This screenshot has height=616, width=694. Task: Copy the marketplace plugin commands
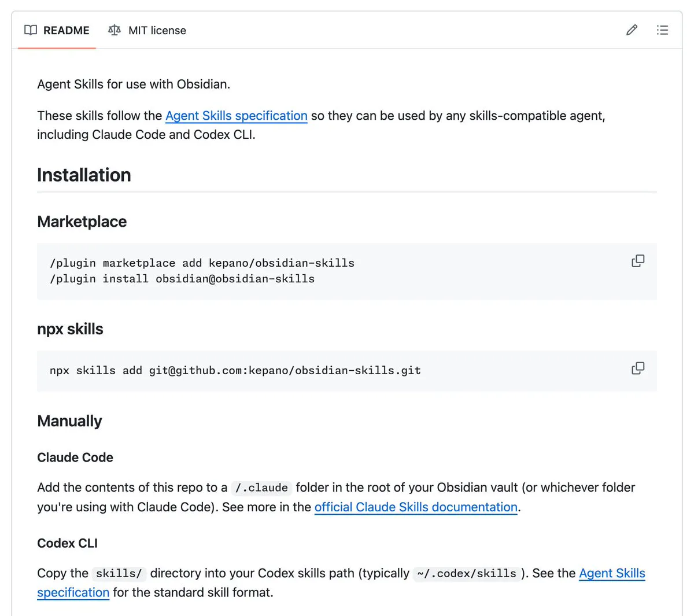(638, 261)
